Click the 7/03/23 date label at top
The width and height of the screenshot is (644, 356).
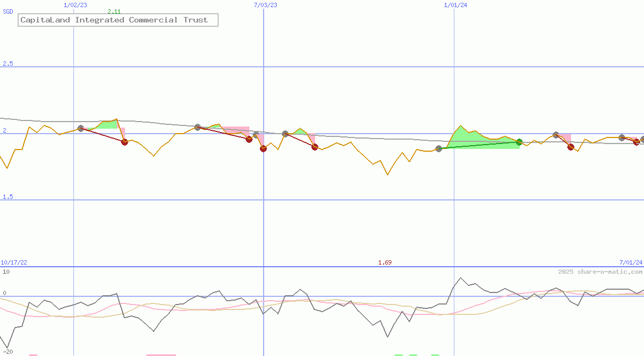pos(265,5)
